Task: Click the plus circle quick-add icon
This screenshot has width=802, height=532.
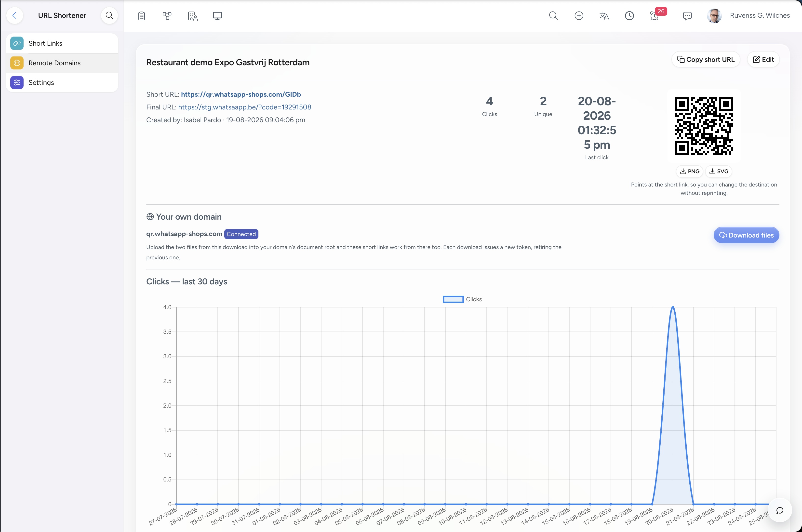Action: 579,16
